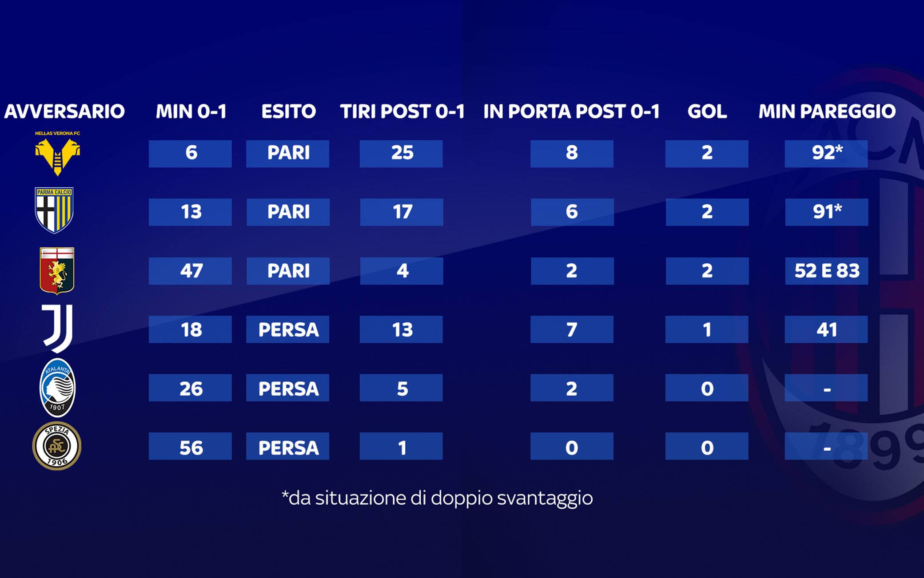Click the Juventus PERSA result cell
This screenshot has width=924, height=578.
pyautogui.click(x=288, y=329)
